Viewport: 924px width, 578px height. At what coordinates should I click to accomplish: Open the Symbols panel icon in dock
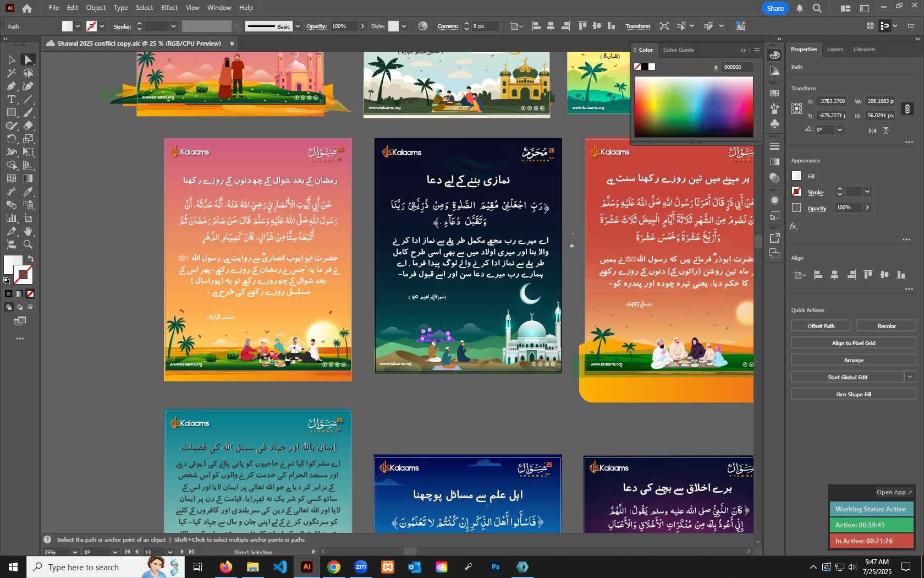(774, 124)
